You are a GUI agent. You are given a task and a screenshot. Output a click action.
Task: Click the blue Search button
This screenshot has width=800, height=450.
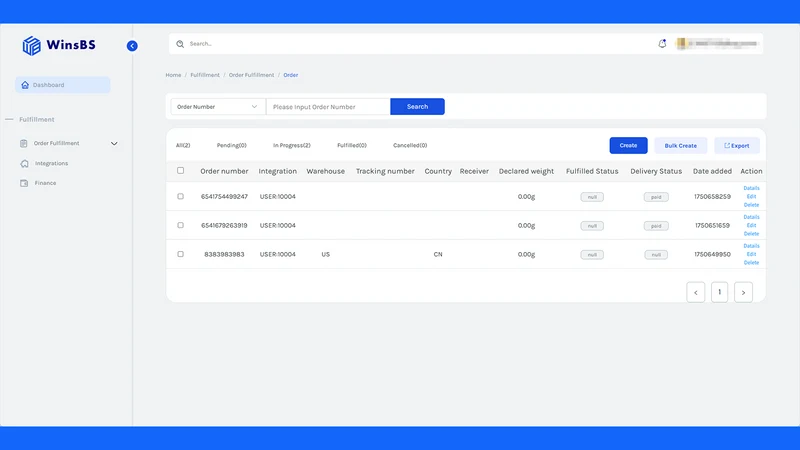point(417,107)
